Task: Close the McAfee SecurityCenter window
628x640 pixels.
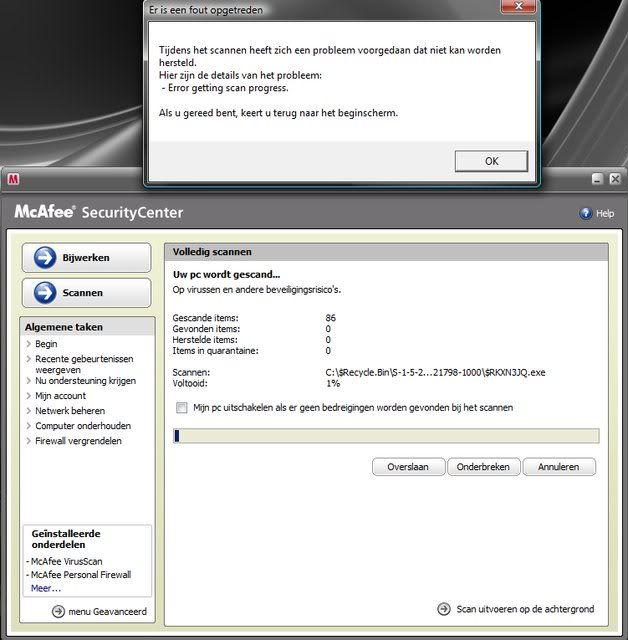Action: coord(615,179)
